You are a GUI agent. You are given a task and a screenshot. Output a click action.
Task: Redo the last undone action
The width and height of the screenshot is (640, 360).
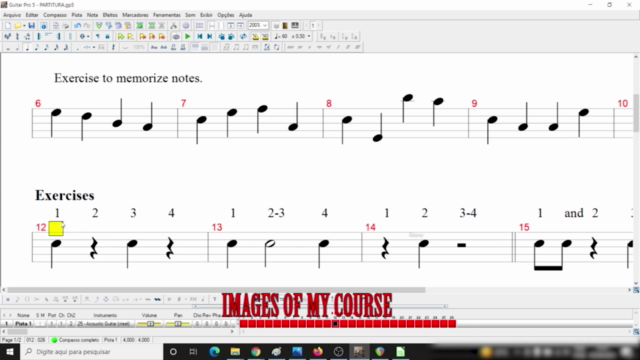pyautogui.click(x=87, y=25)
